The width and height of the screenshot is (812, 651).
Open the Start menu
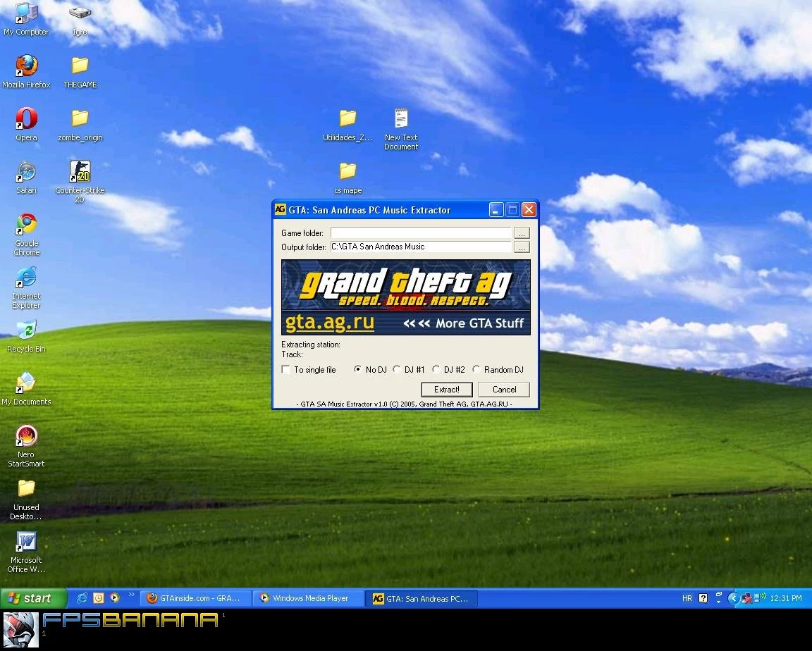point(33,598)
